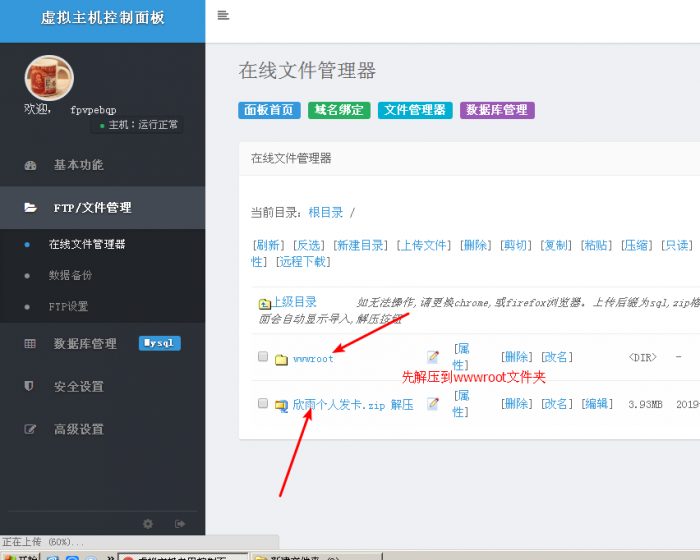The height and width of the screenshot is (560, 700).
Task: Click the parent directory up-folder icon
Action: coord(264,303)
